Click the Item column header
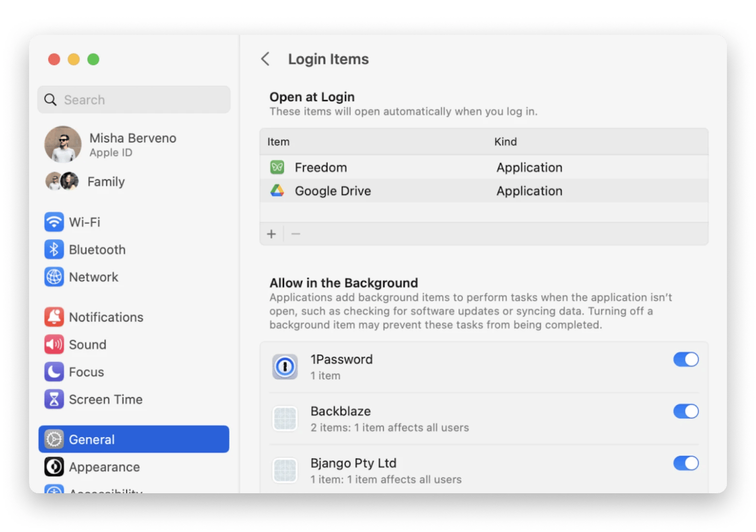 pos(278,142)
